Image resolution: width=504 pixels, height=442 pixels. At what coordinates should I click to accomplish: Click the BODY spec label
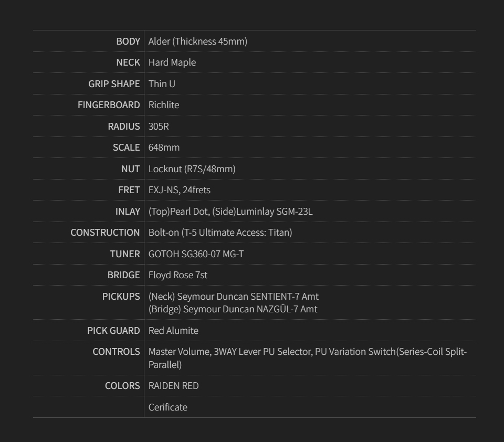click(x=128, y=41)
